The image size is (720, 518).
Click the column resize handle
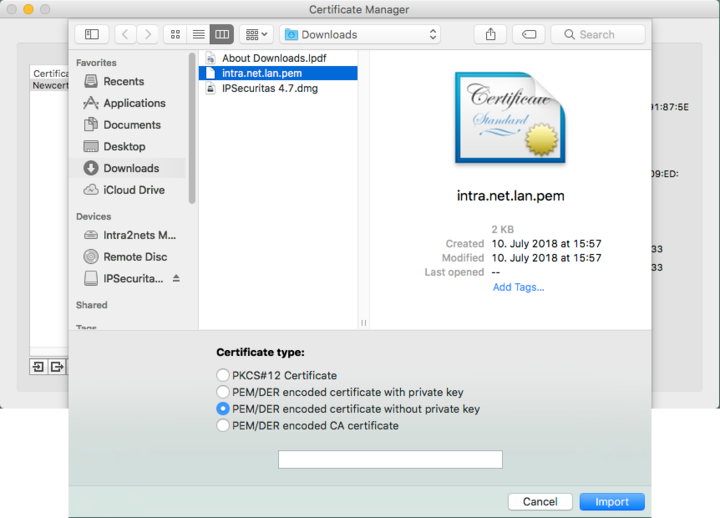[x=364, y=323]
